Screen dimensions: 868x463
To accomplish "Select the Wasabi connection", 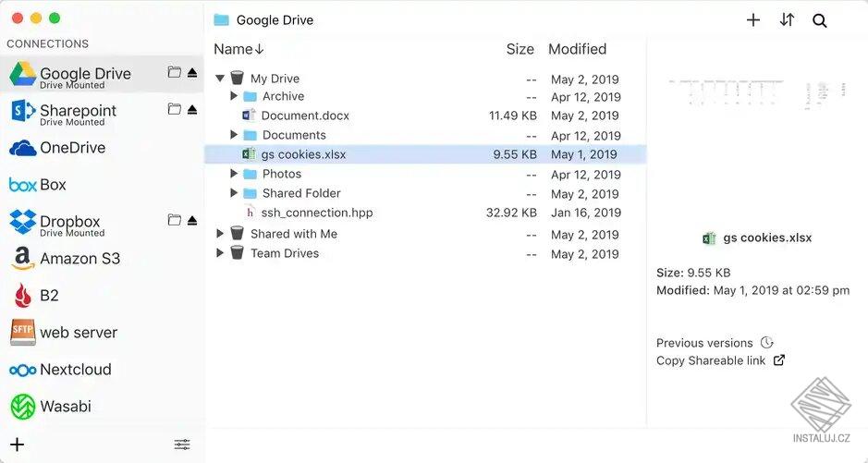I will pos(65,407).
